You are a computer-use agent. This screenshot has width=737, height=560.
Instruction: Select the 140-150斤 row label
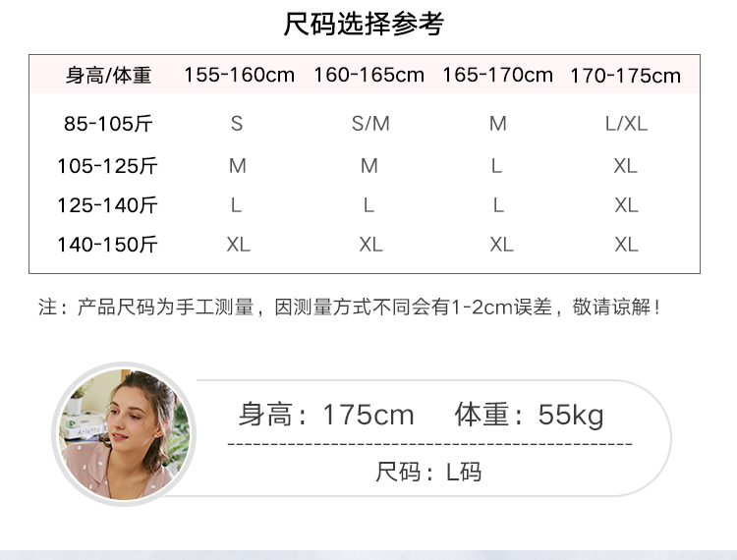pos(107,245)
